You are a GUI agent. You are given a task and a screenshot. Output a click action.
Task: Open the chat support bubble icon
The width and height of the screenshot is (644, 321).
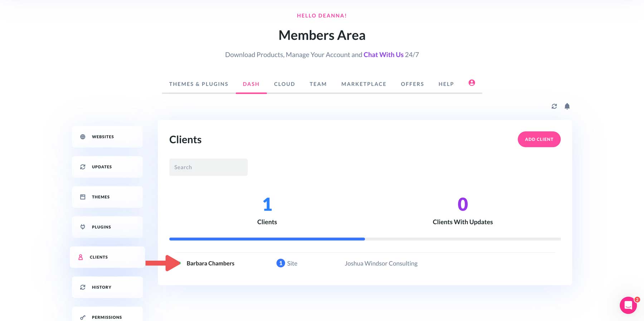point(628,305)
